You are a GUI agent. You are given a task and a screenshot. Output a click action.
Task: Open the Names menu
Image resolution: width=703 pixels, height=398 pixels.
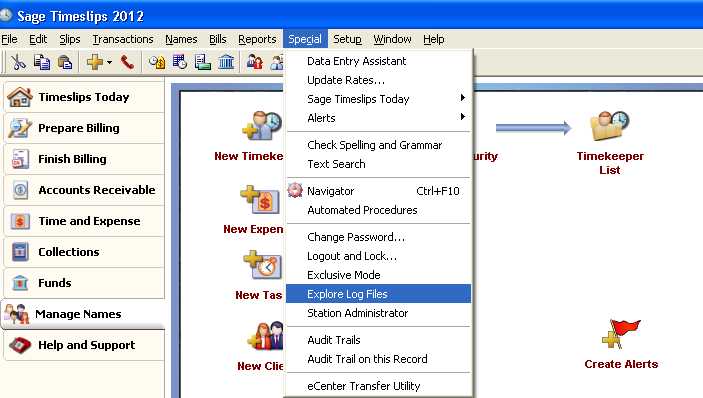(x=181, y=39)
